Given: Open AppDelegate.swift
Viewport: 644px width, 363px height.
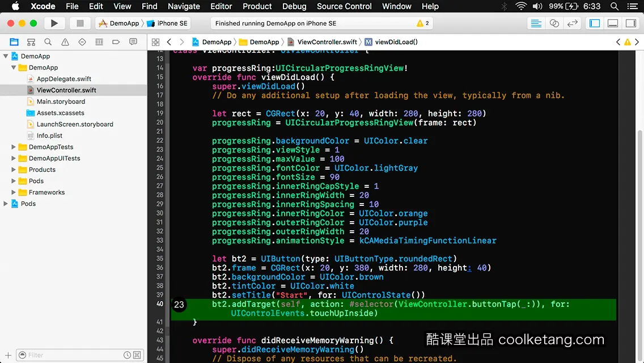Looking at the screenshot, I should [x=63, y=79].
